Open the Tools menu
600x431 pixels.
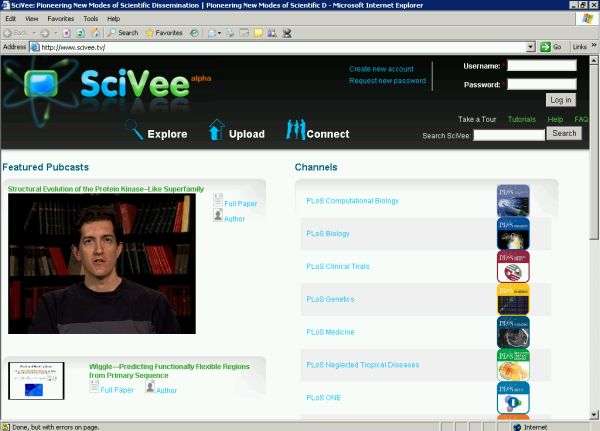(x=91, y=19)
